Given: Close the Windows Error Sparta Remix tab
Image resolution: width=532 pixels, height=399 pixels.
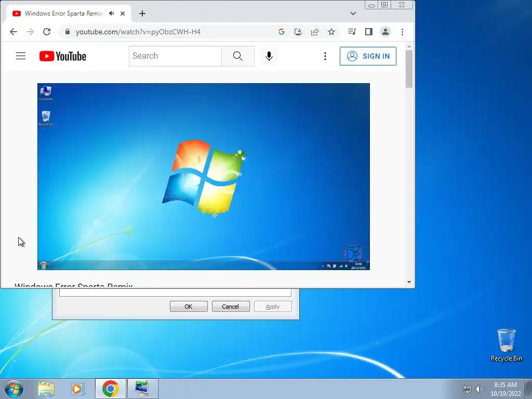Looking at the screenshot, I should 123,14.
